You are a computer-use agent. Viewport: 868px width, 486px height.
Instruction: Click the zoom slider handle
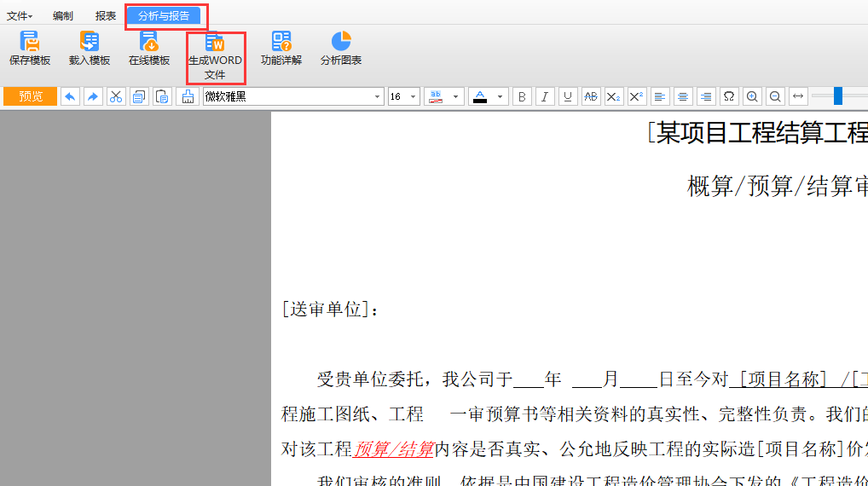click(838, 96)
